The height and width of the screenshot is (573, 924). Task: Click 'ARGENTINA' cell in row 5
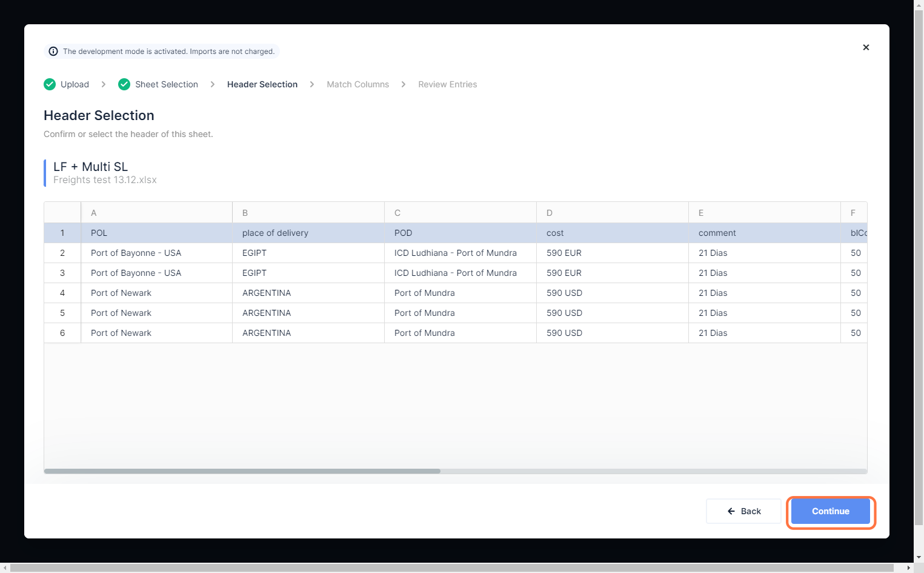[308, 313]
